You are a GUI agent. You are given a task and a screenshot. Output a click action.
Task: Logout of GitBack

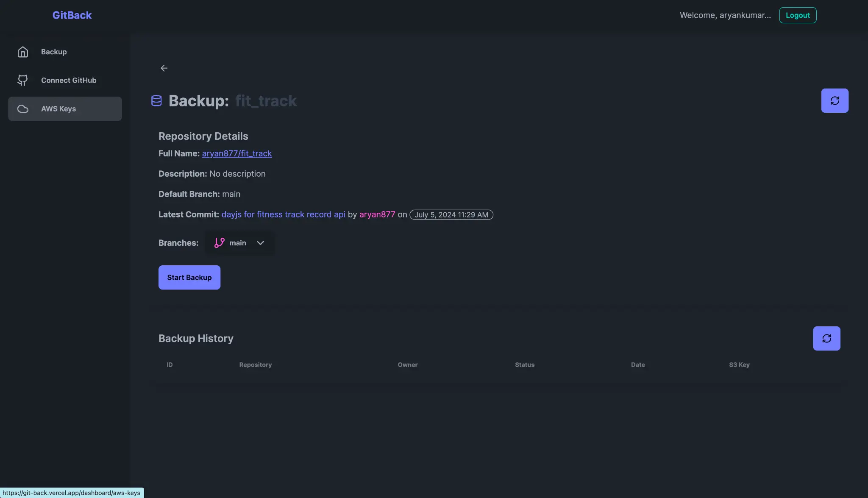pyautogui.click(x=797, y=15)
